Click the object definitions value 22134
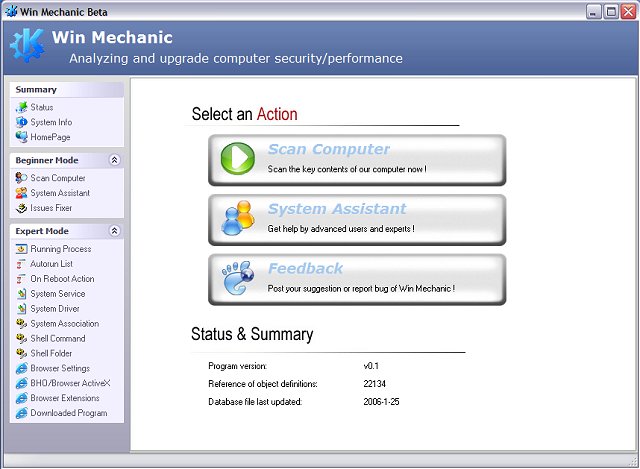The width and height of the screenshot is (640, 469). click(x=374, y=384)
